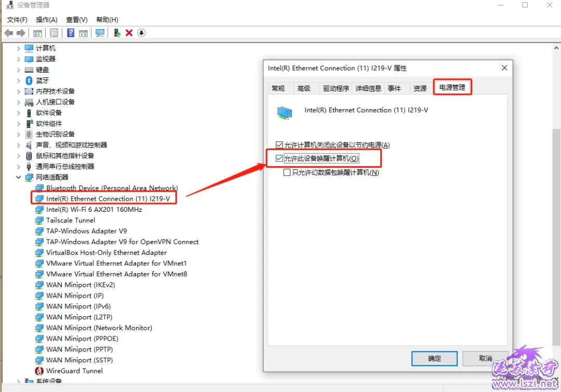Screen dimensions: 561x392
Task: Toggle 允许计算机关闭此设备以节约电源 checkbox
Action: [x=279, y=145]
